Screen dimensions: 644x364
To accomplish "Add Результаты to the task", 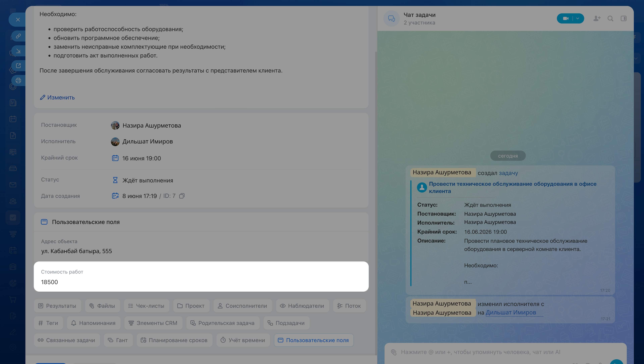I will (x=57, y=306).
